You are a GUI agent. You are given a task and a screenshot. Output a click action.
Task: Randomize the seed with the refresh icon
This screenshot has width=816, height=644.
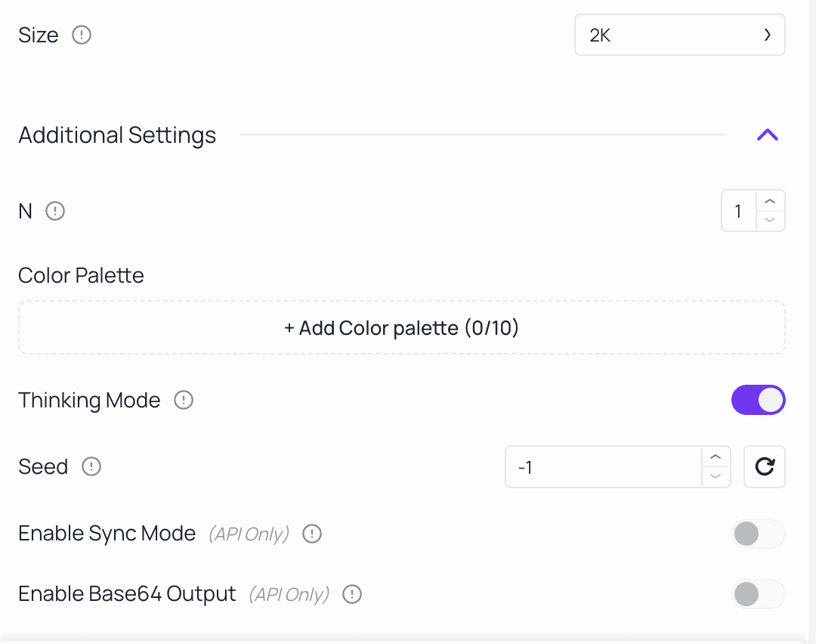(x=765, y=467)
